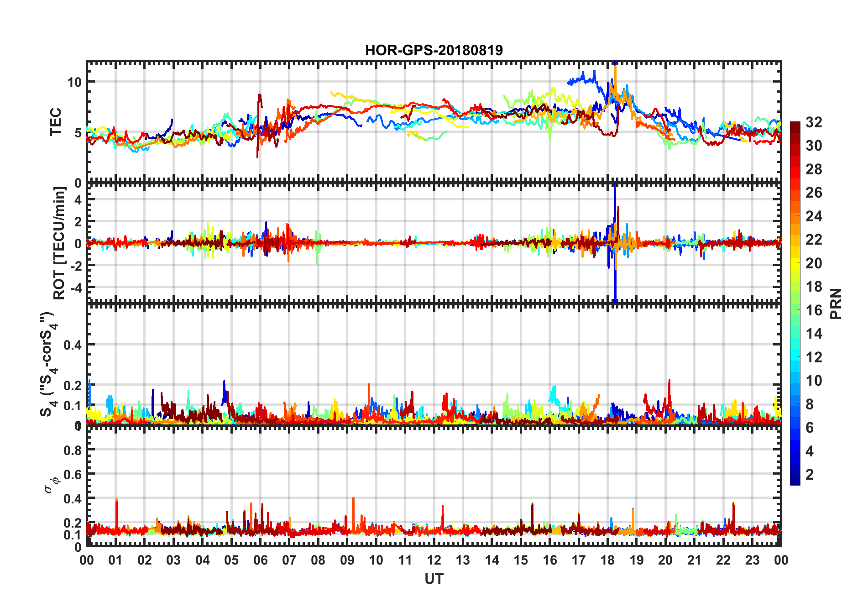Click sigma phi tick value 0.6
Viewport: 868px width, 607px height.
coord(73,475)
